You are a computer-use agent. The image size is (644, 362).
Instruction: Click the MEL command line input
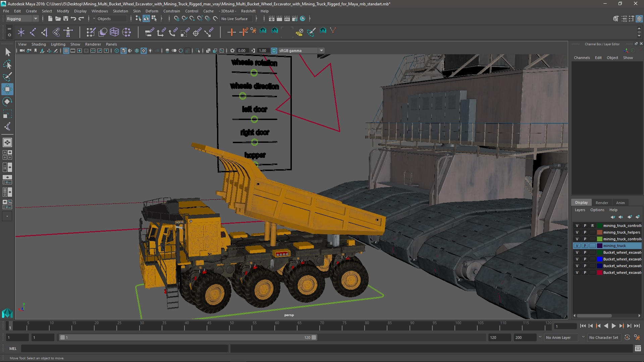125,349
